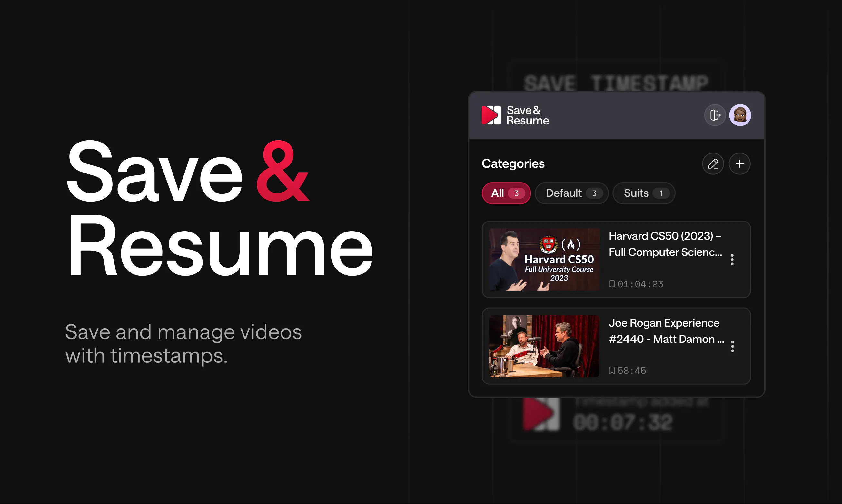Open options menu for Joe Rogan video
Viewport: 842px width, 504px height.
point(733,346)
